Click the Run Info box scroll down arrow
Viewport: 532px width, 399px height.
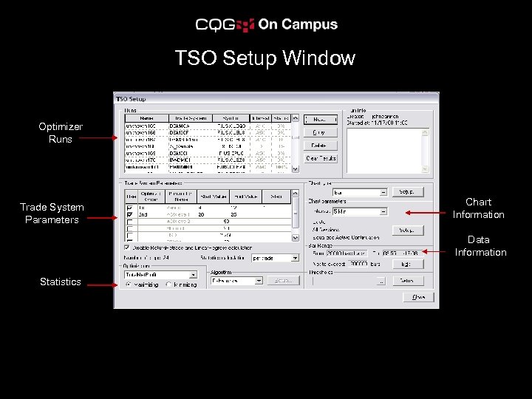(x=425, y=168)
